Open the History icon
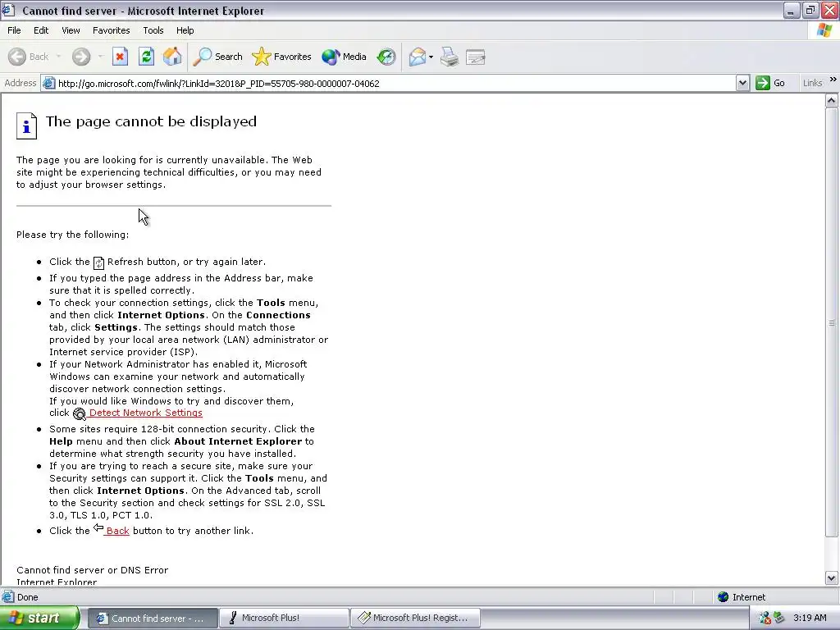The height and width of the screenshot is (630, 840). [386, 57]
